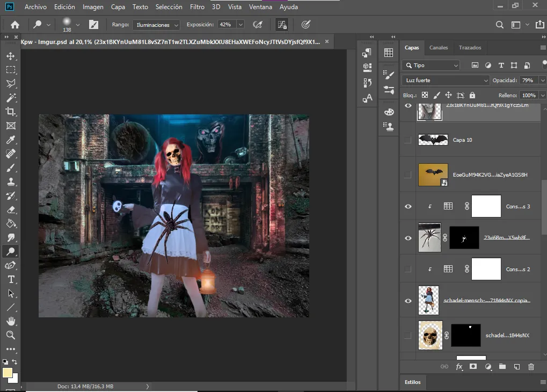547x392 pixels.
Task: Click the Opacidad value field
Action: click(x=529, y=81)
